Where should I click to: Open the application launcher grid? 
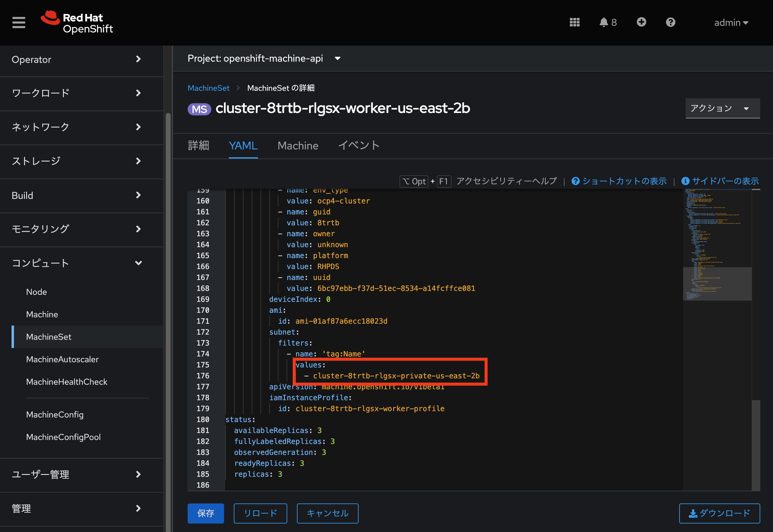point(574,22)
